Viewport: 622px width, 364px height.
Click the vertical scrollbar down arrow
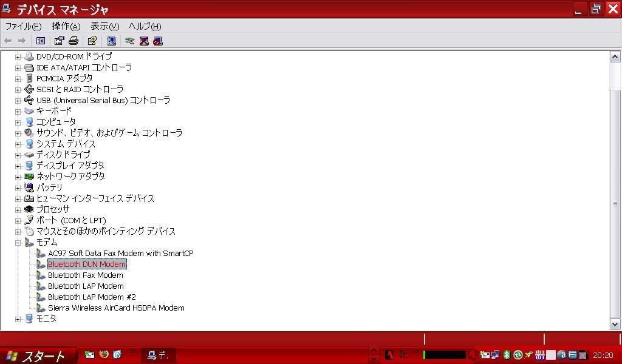point(615,325)
